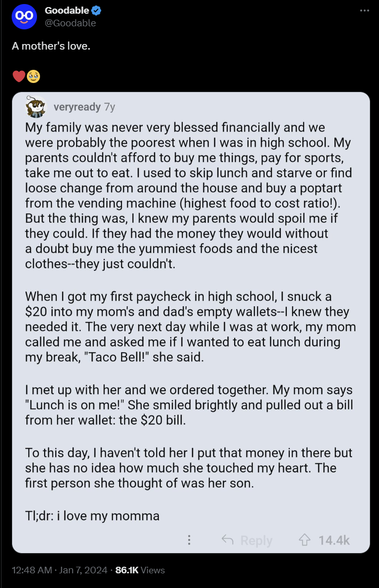Click the Reply label in the post
The image size is (379, 588).
(x=256, y=540)
